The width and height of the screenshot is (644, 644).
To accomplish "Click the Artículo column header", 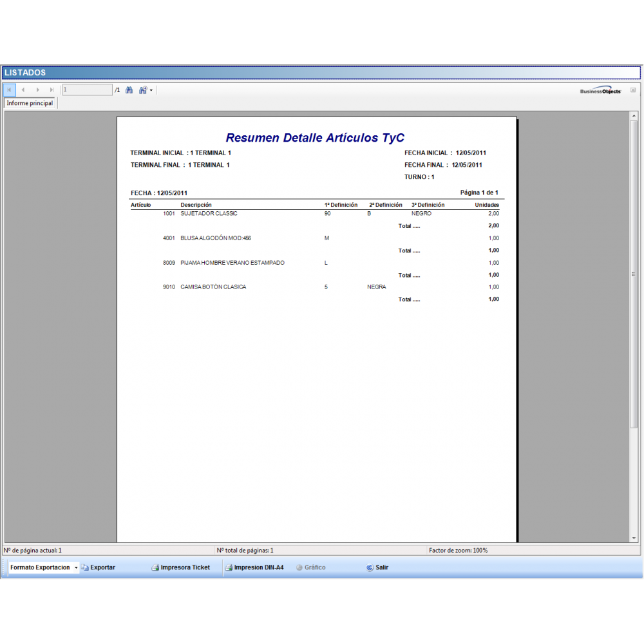I will click(x=141, y=205).
